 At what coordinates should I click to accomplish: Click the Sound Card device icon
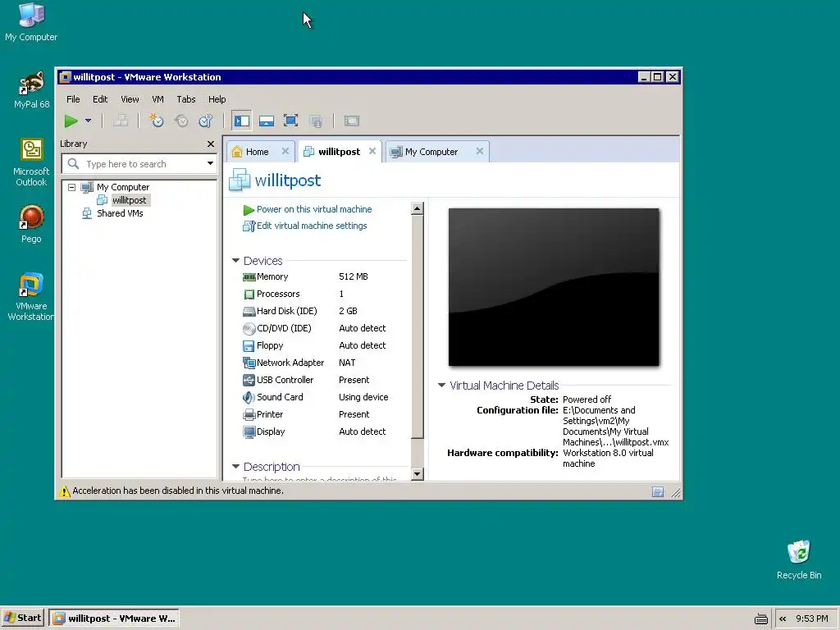249,398
